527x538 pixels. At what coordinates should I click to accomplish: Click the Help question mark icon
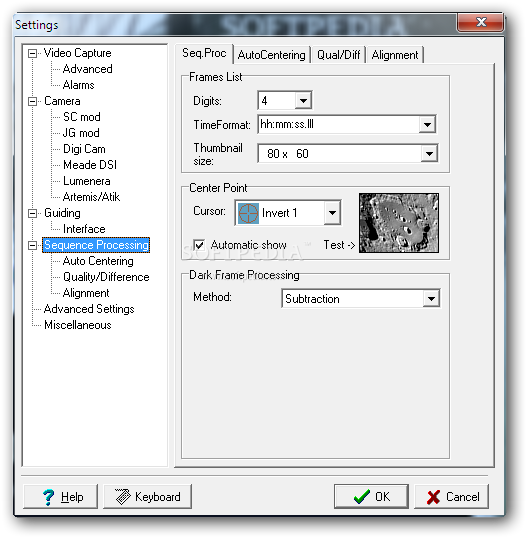point(48,497)
